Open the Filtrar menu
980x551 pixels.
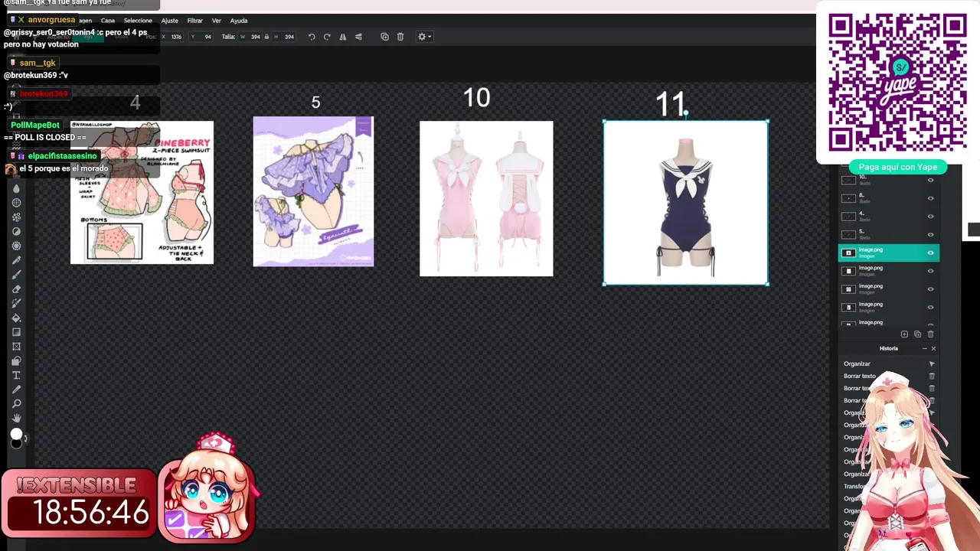pos(195,21)
